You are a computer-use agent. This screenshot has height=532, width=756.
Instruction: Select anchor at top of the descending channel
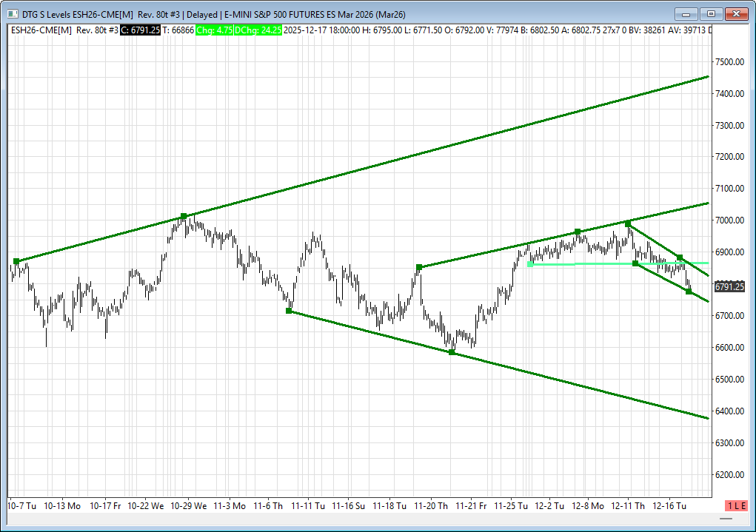pos(628,223)
